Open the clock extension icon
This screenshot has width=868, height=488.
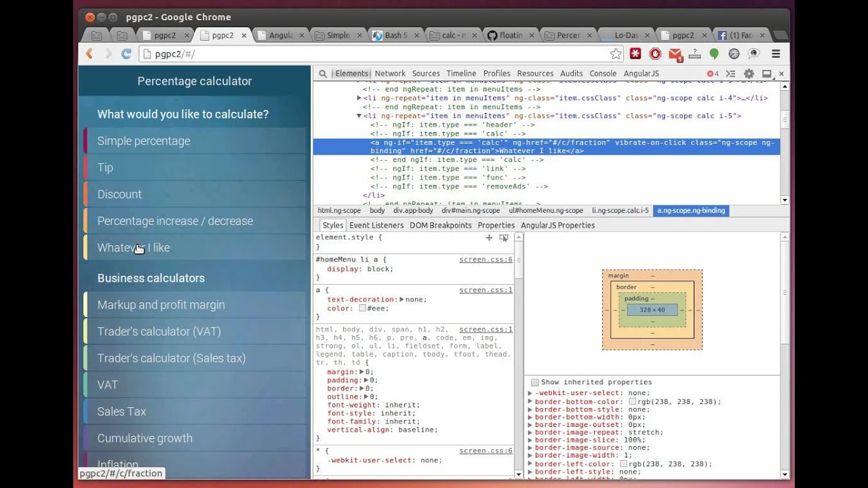(x=734, y=54)
